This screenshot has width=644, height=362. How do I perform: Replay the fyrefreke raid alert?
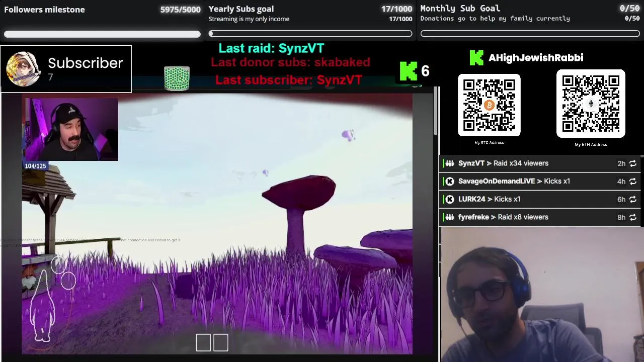point(633,217)
